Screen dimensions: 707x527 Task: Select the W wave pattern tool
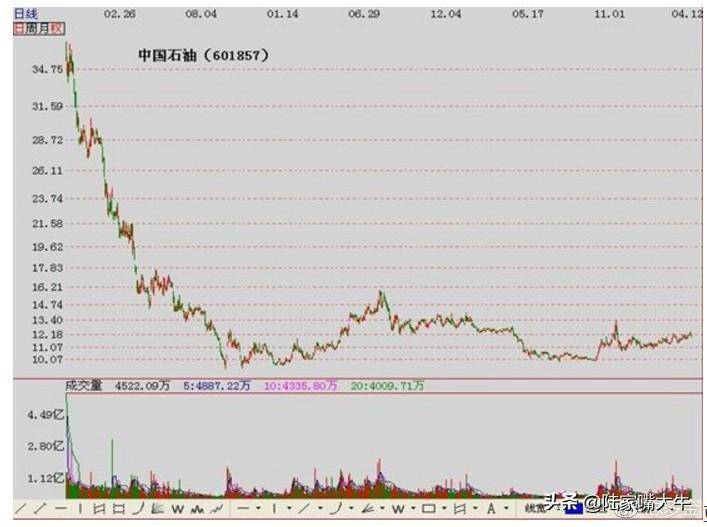(178, 509)
